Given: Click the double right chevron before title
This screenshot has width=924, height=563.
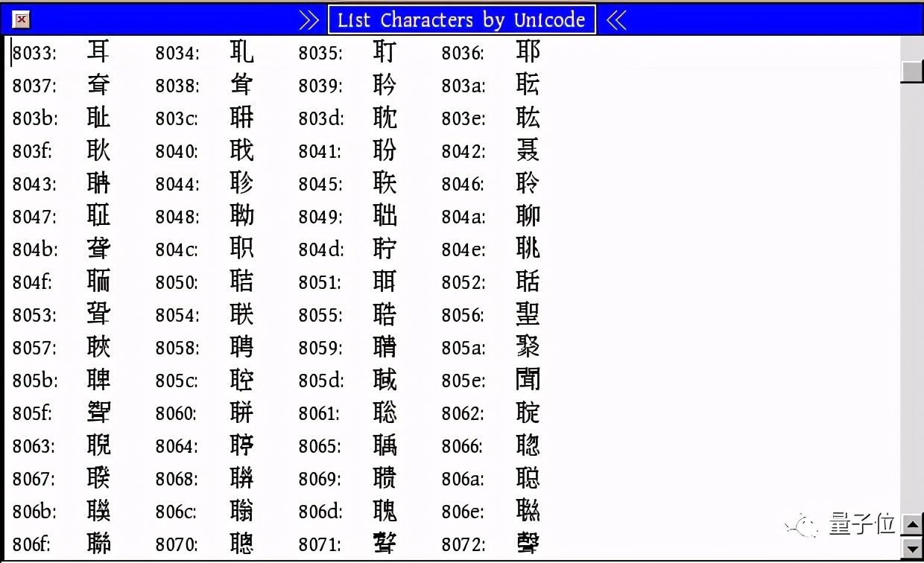Looking at the screenshot, I should point(309,20).
